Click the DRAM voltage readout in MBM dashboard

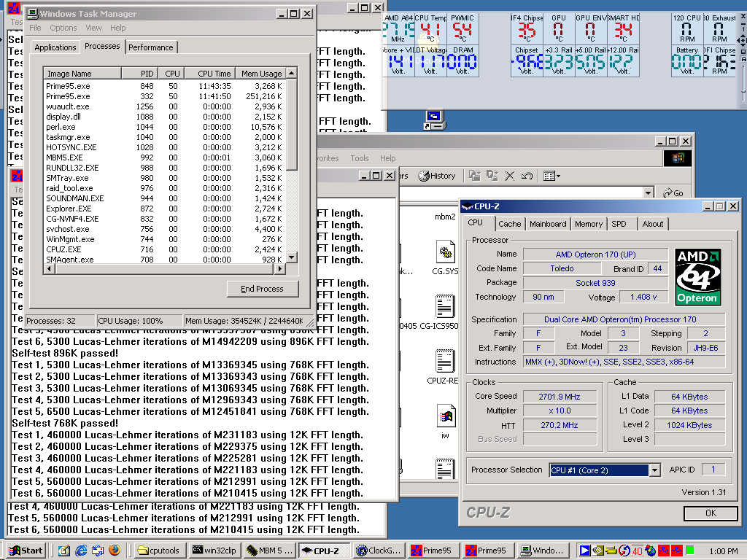pos(462,61)
